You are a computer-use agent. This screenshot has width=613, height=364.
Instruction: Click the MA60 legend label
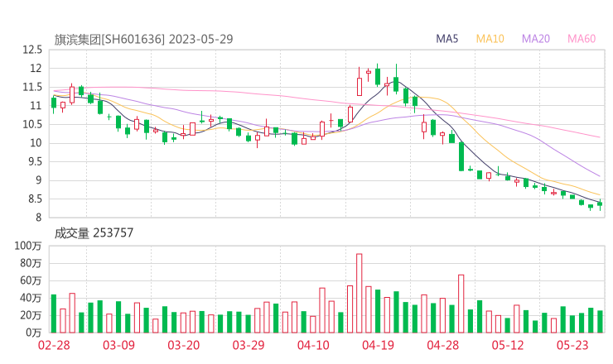(582, 39)
